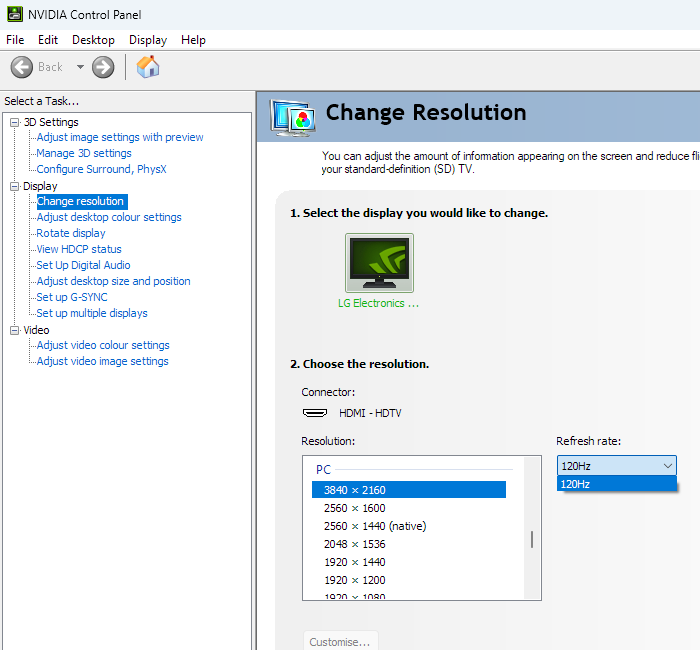The width and height of the screenshot is (700, 650).
Task: Open Set Up Digital Audio
Action: point(83,265)
